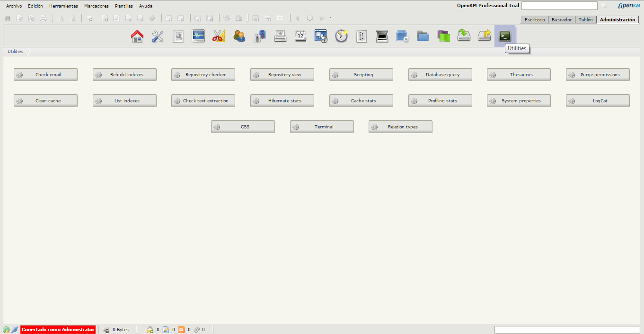Screen dimensions: 644x334
Task: Click the clock icon in admin toolbar
Action: [x=341, y=36]
